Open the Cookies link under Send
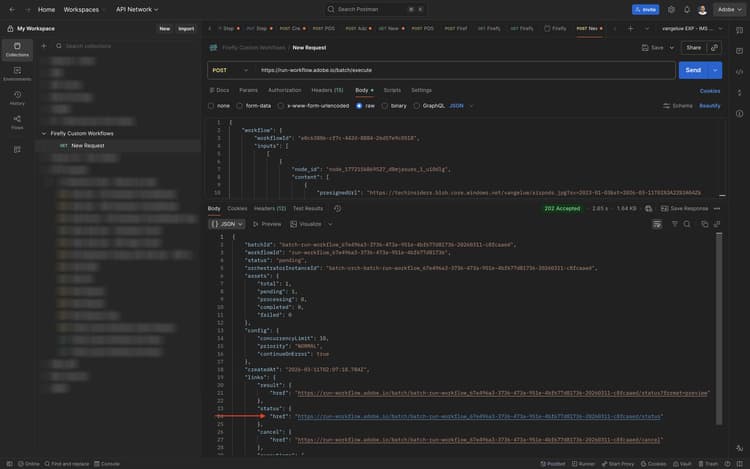Viewport: 750px width, 469px height. (710, 91)
